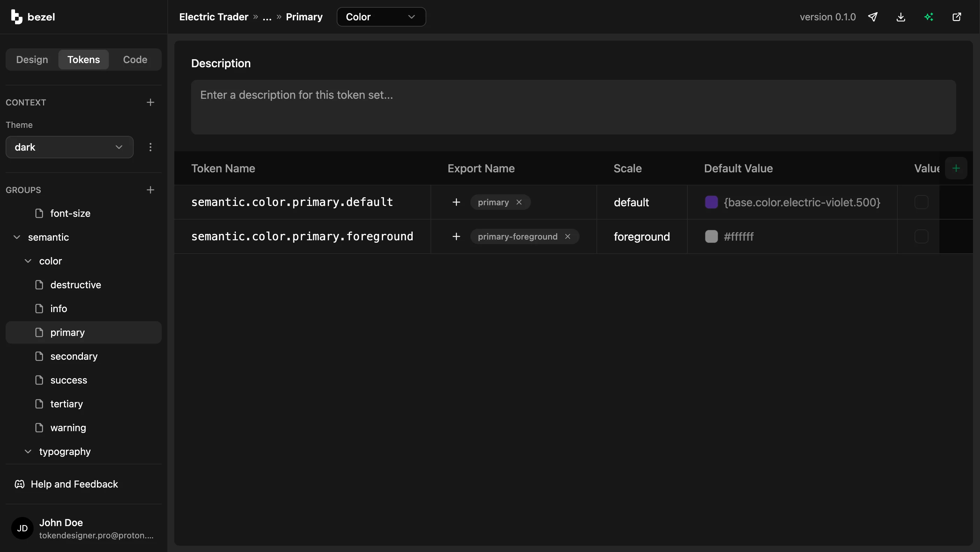The width and height of the screenshot is (980, 552).
Task: Toggle checkbox in primary.default row
Action: click(921, 202)
